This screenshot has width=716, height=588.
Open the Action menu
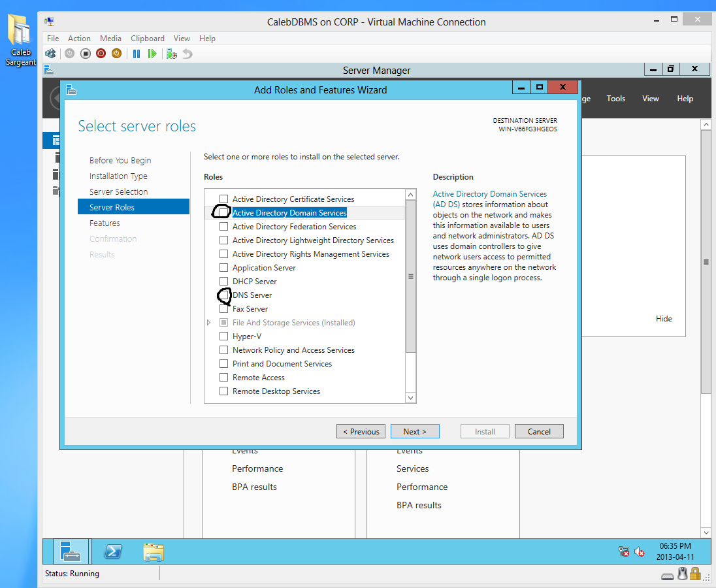coord(79,39)
